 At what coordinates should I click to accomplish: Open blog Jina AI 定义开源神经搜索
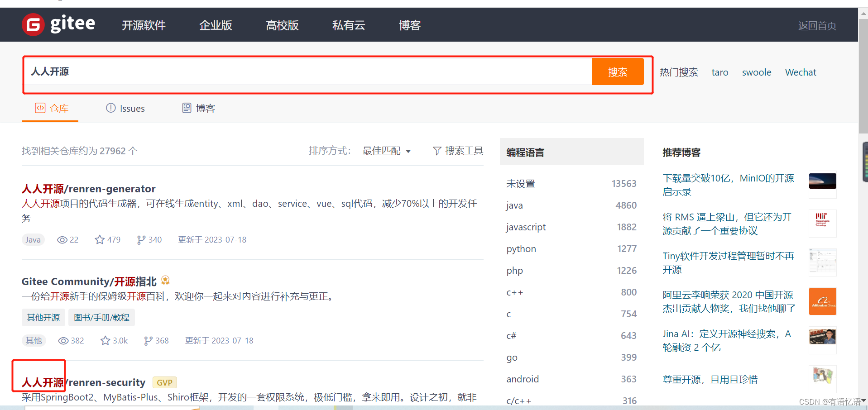pyautogui.click(x=727, y=341)
